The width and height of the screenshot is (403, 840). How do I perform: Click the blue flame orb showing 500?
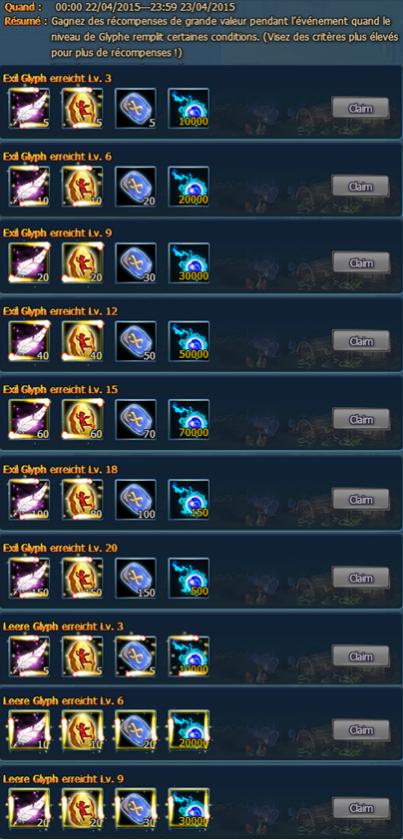click(189, 578)
